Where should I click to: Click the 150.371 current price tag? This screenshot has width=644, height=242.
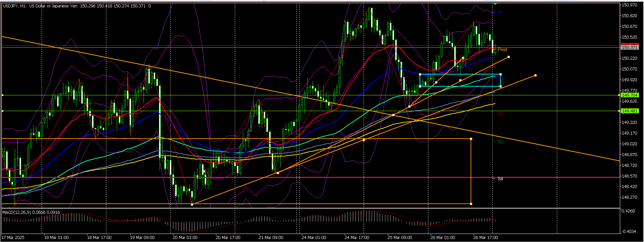(629, 48)
